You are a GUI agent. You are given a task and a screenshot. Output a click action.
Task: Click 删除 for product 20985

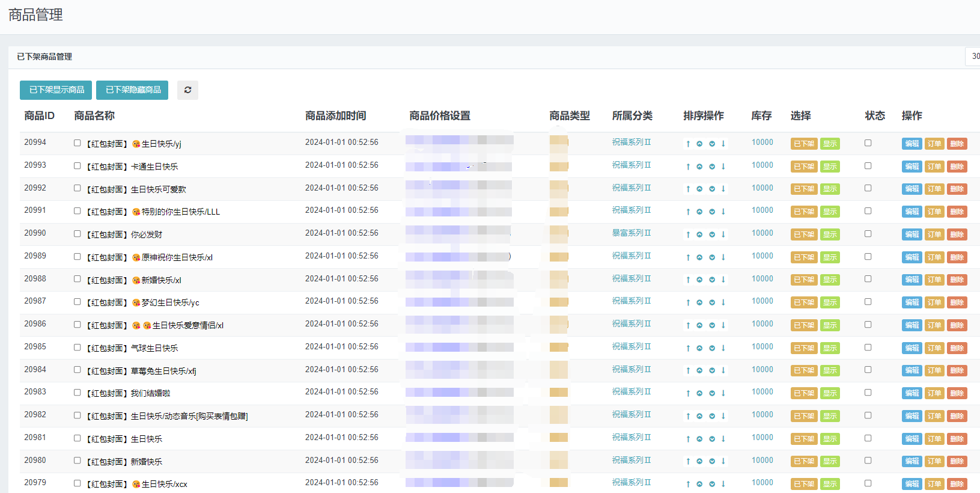point(957,348)
